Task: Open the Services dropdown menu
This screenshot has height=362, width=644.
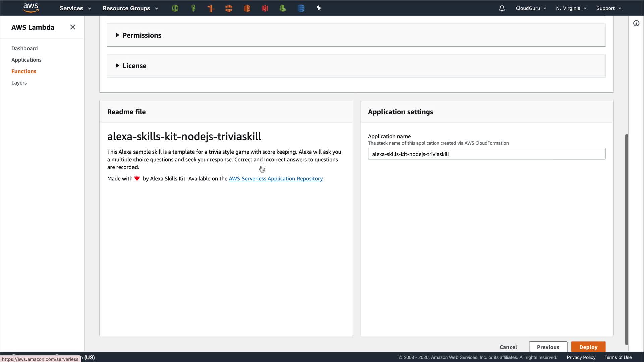Action: [x=75, y=8]
